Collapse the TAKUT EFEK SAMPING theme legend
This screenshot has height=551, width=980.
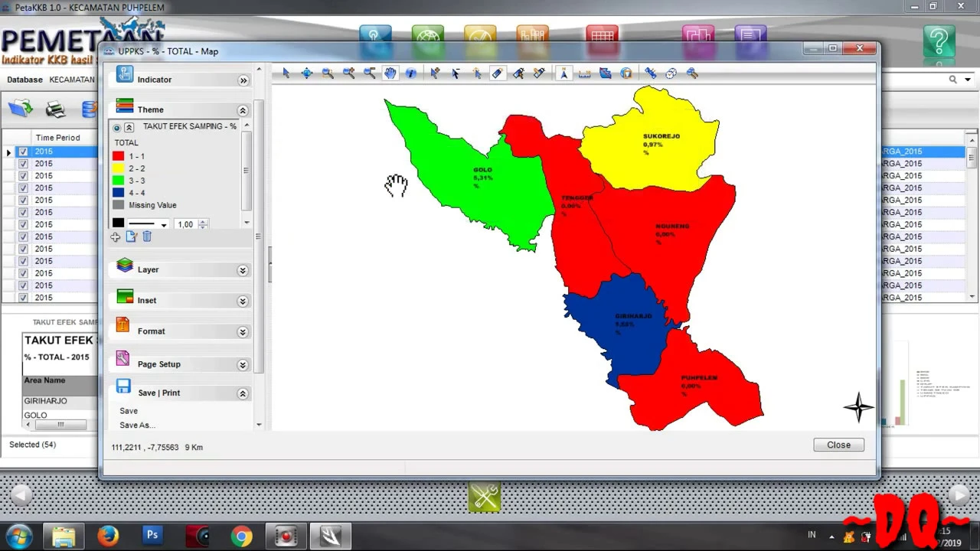pyautogui.click(x=129, y=128)
